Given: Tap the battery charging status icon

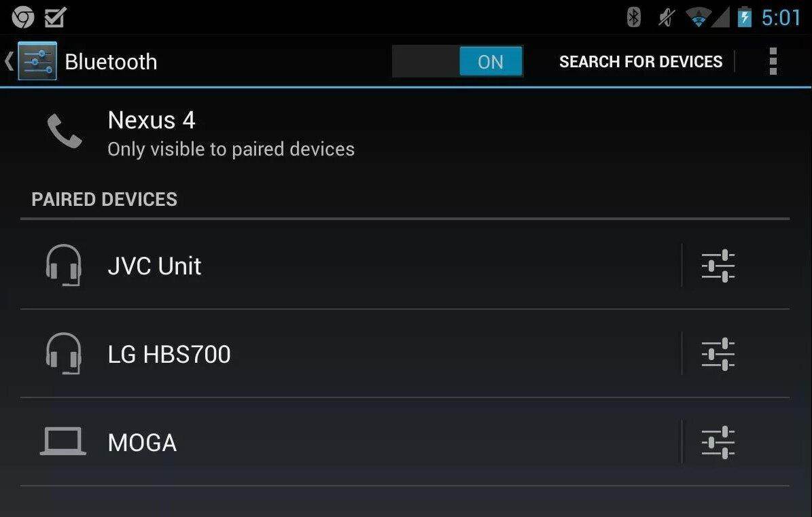Looking at the screenshot, I should [745, 17].
